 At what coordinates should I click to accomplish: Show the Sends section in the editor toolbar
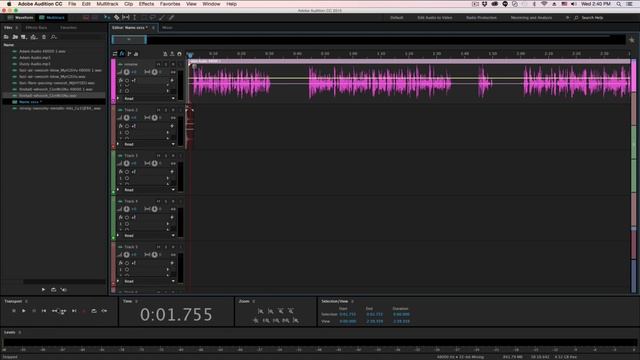[129, 53]
